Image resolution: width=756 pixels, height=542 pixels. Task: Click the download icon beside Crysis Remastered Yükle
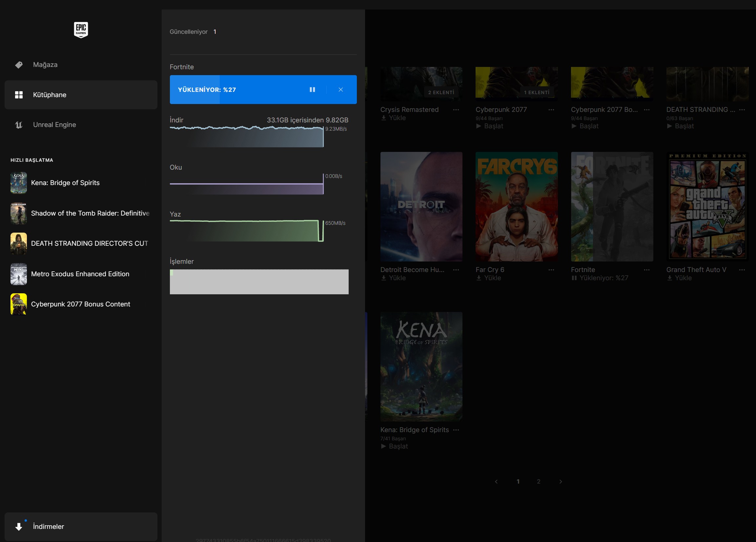click(384, 118)
